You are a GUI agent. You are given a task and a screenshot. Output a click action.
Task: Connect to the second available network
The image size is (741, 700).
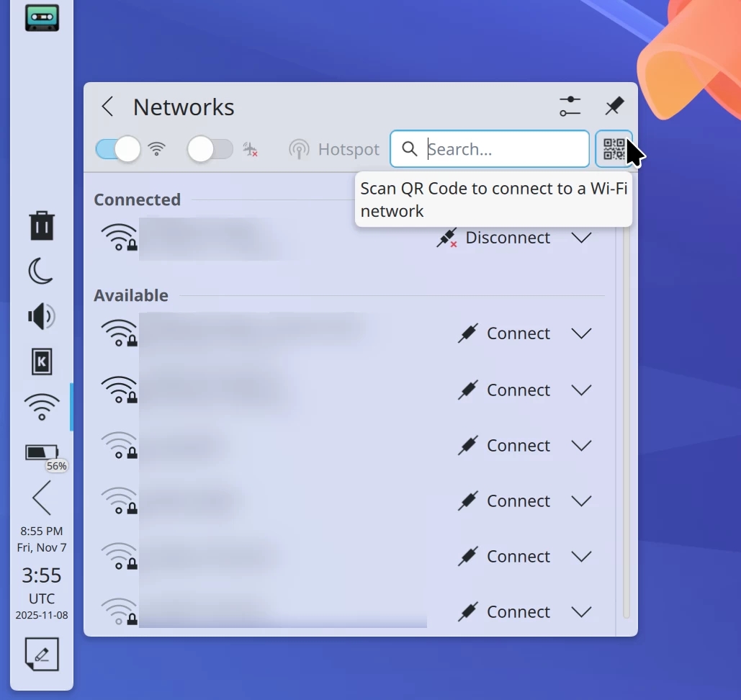(517, 390)
